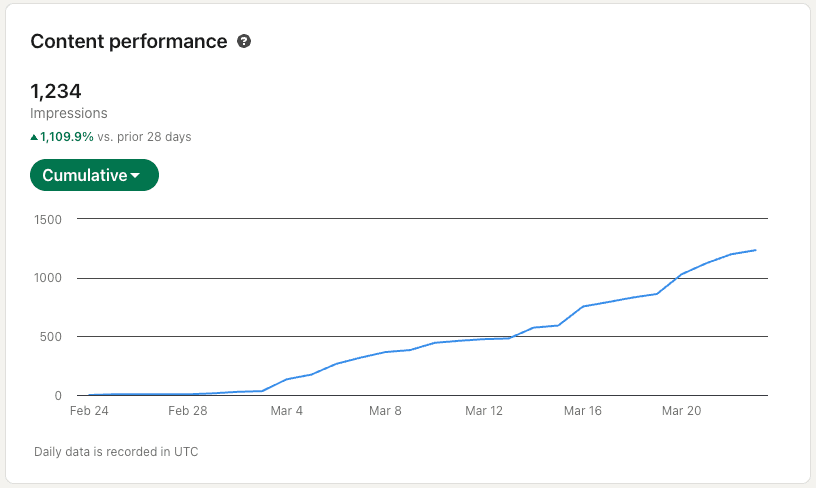This screenshot has height=488, width=816.
Task: Click the 1,109.9% change figure
Action: tap(67, 136)
